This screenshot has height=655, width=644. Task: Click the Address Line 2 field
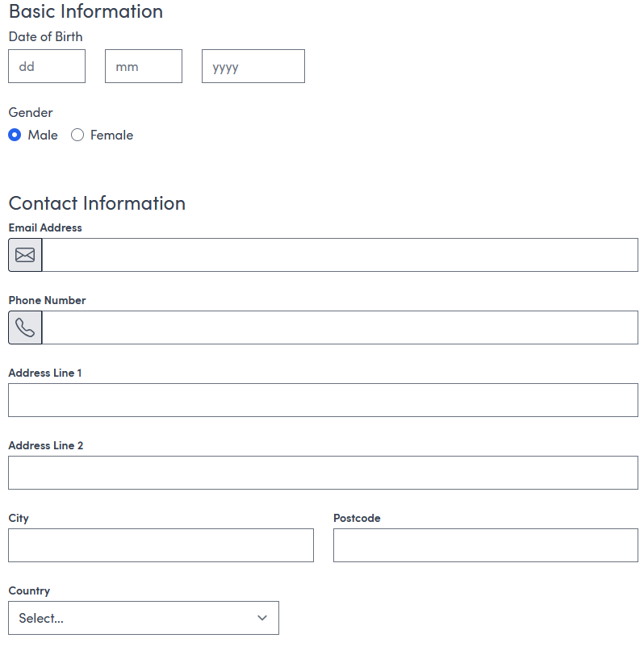(323, 473)
